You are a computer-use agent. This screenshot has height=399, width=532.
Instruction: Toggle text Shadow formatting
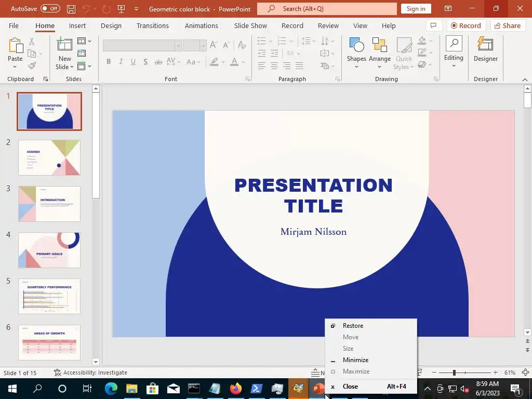(145, 61)
